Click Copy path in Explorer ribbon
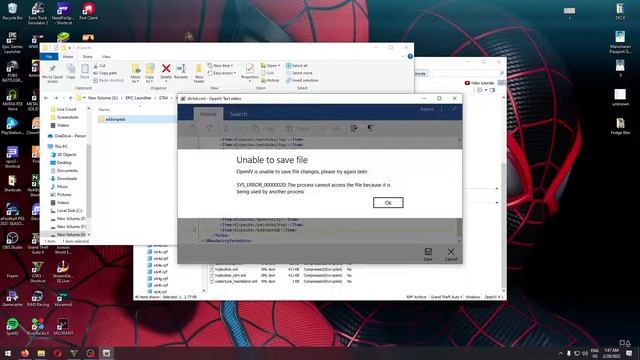Screen dimensions: 640x360 [x=105, y=73]
